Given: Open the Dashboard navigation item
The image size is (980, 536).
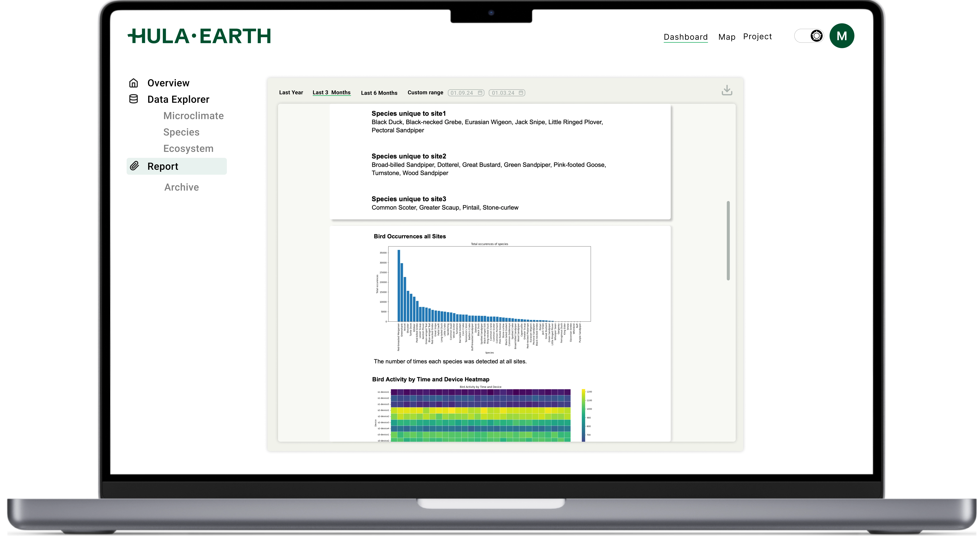Looking at the screenshot, I should point(686,37).
